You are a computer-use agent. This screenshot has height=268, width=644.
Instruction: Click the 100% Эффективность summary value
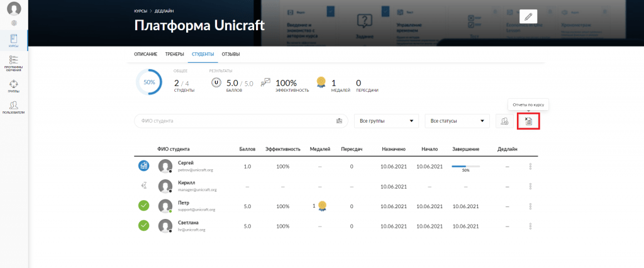tap(286, 83)
